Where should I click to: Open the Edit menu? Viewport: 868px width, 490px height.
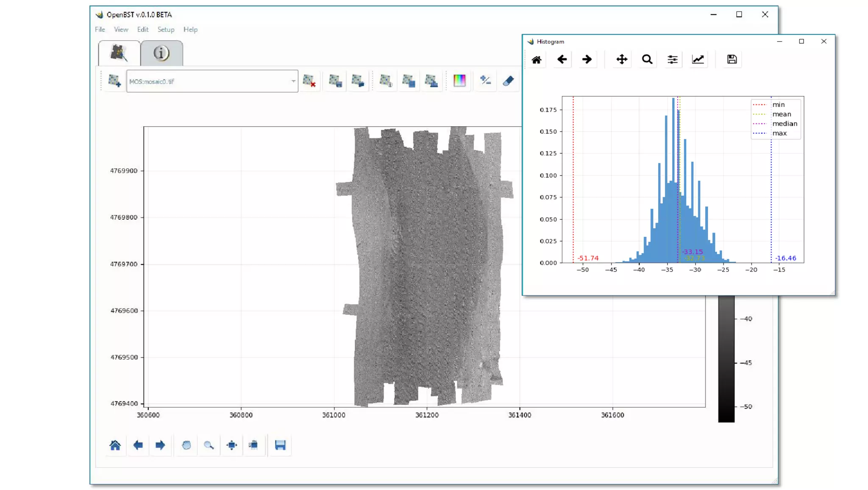142,29
